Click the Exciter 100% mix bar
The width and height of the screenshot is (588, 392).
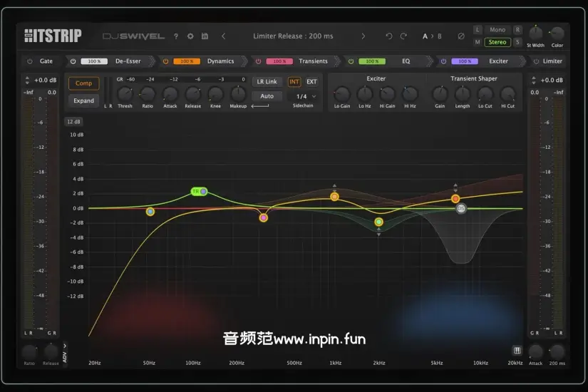465,61
